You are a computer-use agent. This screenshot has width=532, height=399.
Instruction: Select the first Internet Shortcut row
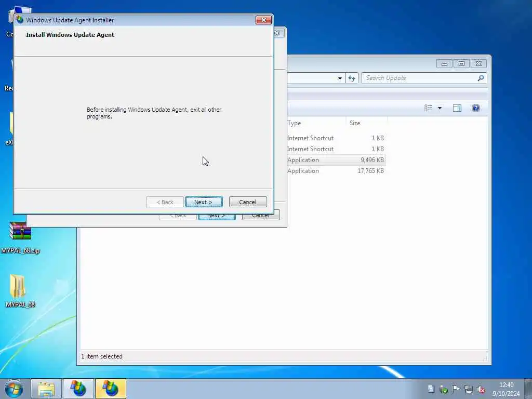(336, 138)
